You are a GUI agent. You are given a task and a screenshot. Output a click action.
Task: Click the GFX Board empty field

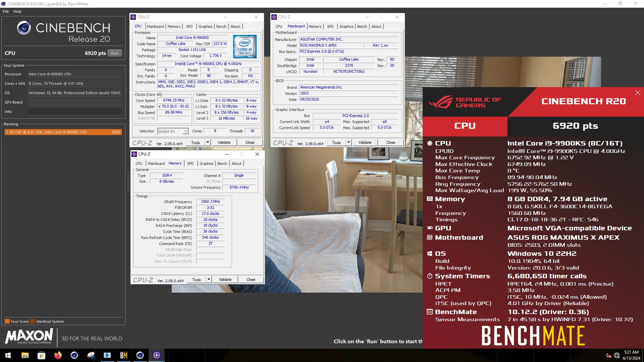(74, 102)
